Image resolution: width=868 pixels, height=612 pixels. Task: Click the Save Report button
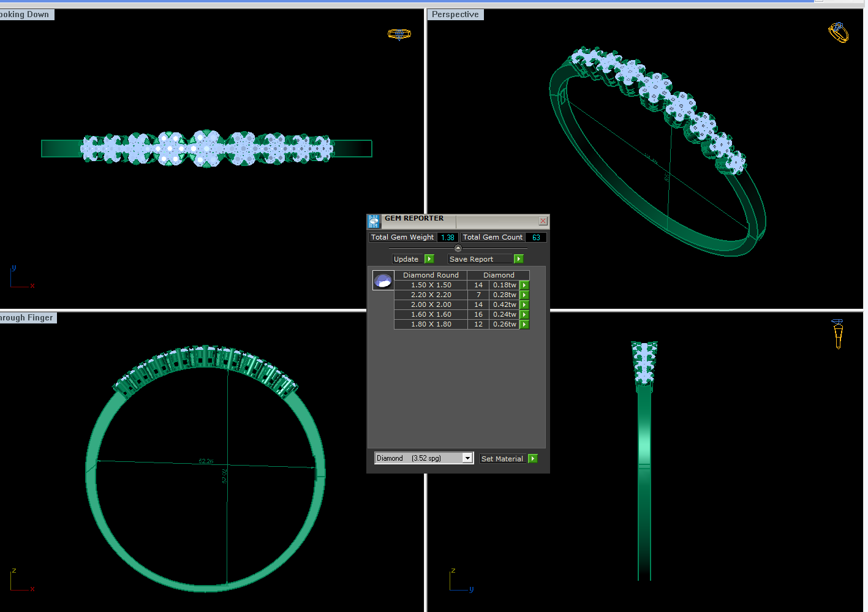481,259
